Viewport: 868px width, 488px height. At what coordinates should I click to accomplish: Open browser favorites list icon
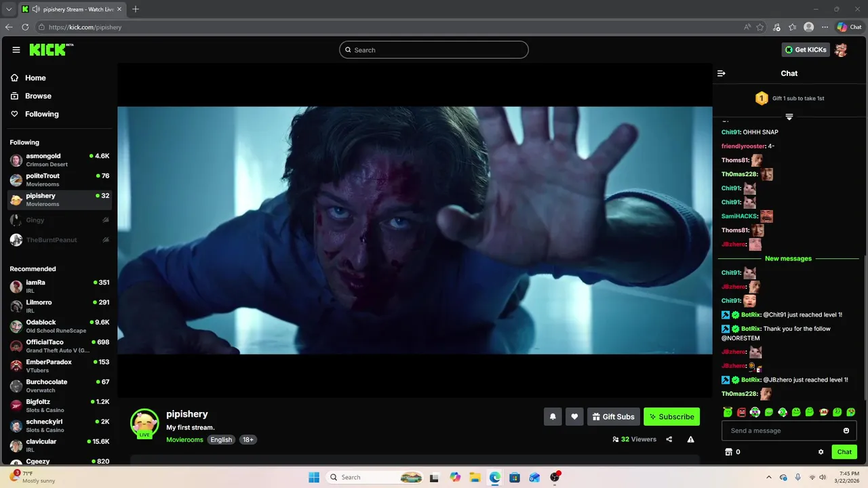[792, 27]
